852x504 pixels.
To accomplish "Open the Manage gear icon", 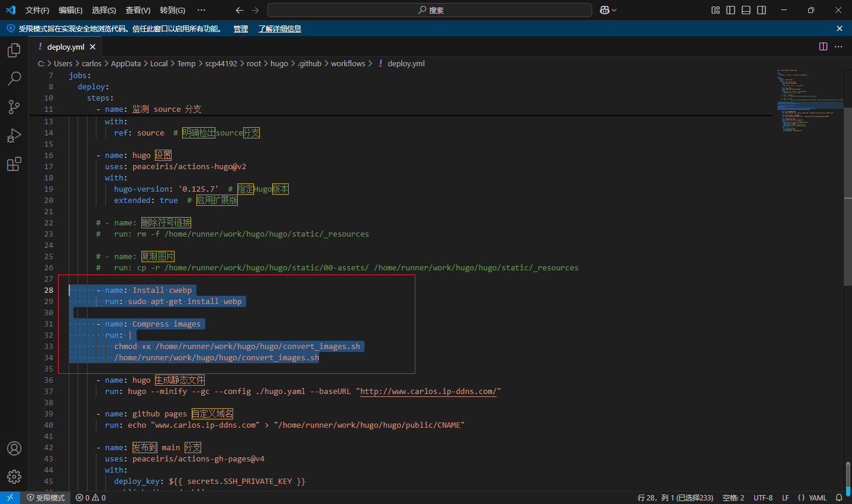I will pos(14,476).
